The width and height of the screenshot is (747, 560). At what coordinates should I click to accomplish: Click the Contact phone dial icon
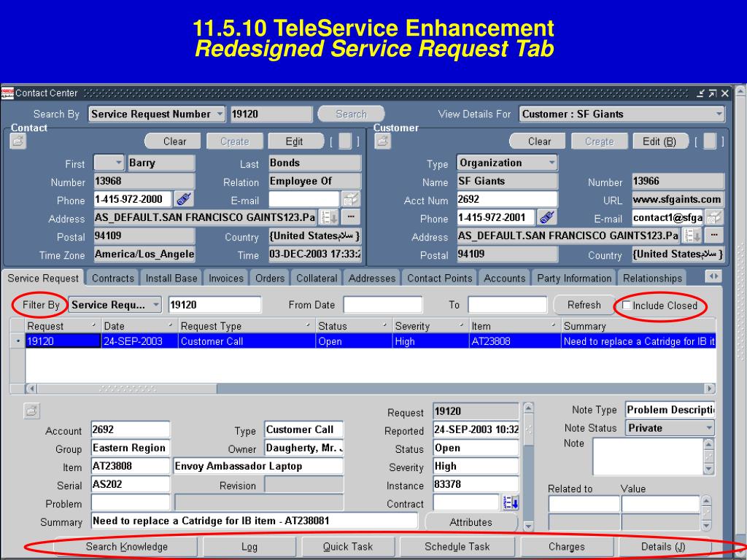(x=184, y=199)
